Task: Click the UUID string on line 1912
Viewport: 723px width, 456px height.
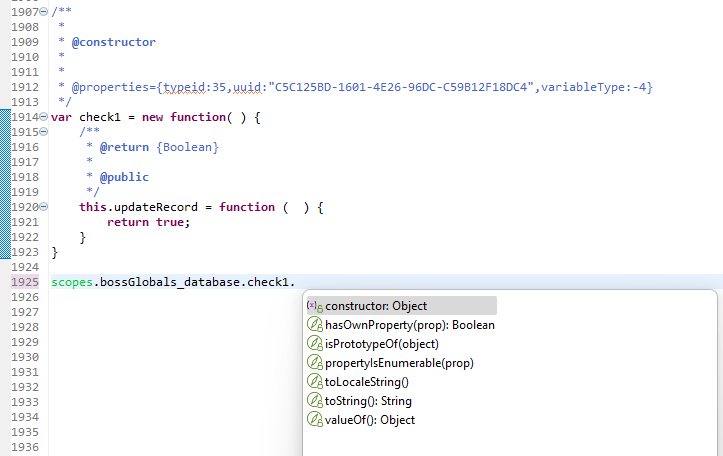Action: tap(401, 87)
